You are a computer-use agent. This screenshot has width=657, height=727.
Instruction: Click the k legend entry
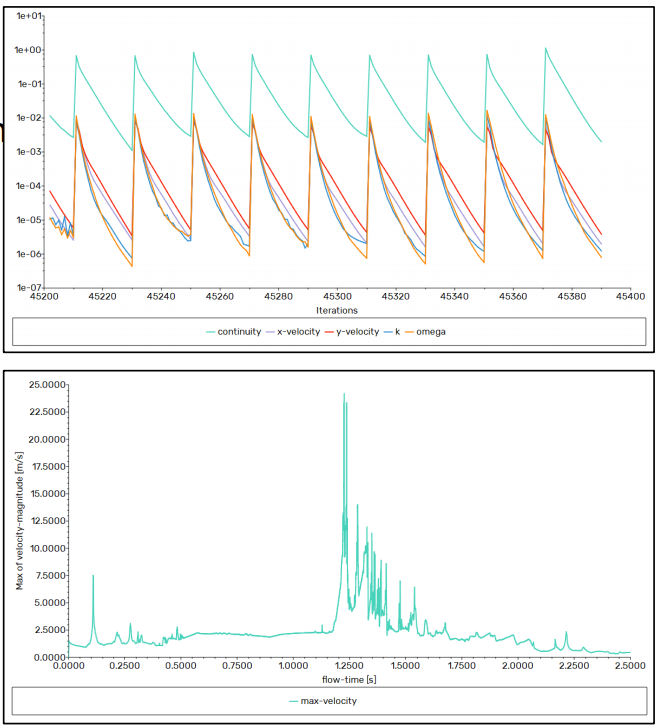click(400, 332)
